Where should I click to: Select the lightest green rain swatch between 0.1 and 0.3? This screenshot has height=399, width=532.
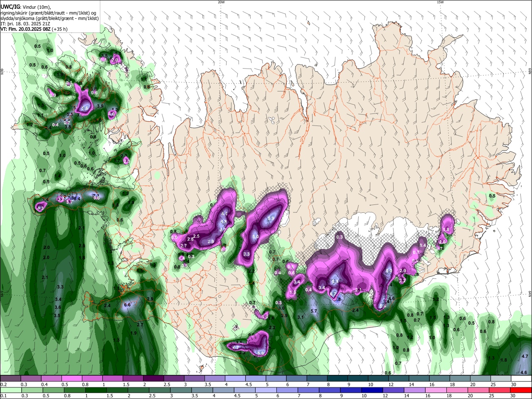click(x=10, y=390)
